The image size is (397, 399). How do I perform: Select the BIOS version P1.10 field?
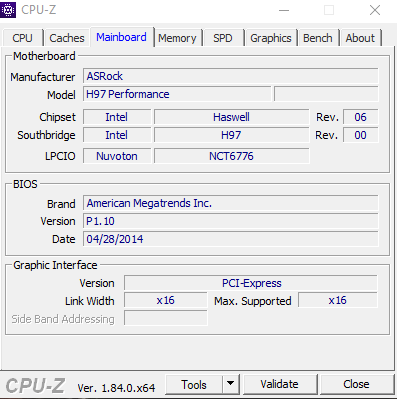pyautogui.click(x=231, y=221)
